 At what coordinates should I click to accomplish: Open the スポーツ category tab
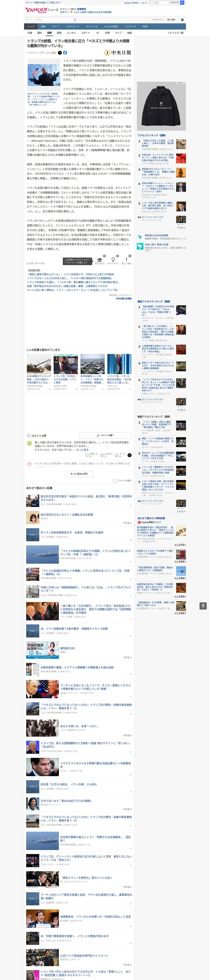tap(86, 33)
